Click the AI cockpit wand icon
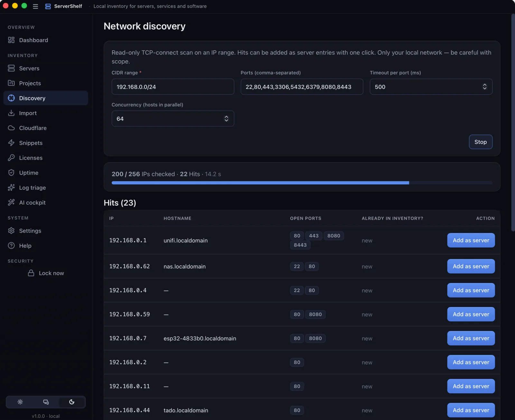Screen dimensions: 515x420 coord(11,202)
